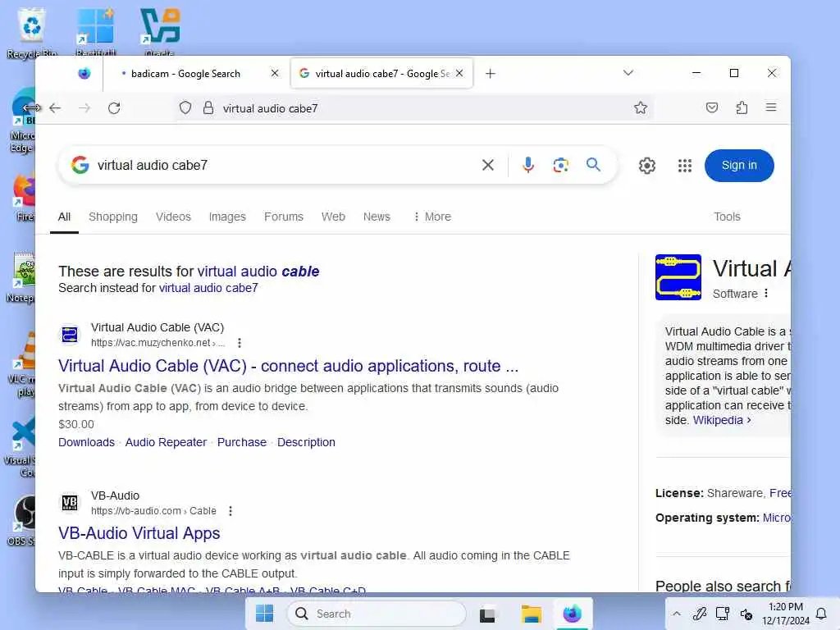View site security padlock info

208,108
